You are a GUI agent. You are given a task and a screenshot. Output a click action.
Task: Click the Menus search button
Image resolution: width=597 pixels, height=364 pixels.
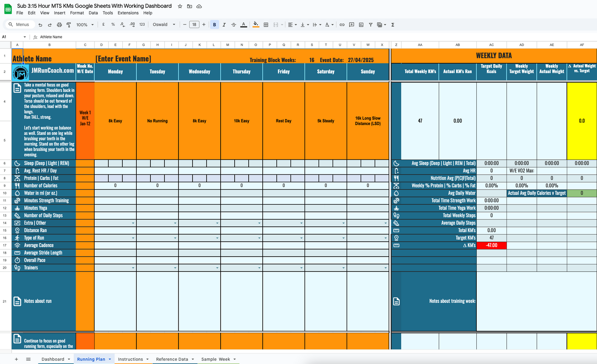click(19, 24)
